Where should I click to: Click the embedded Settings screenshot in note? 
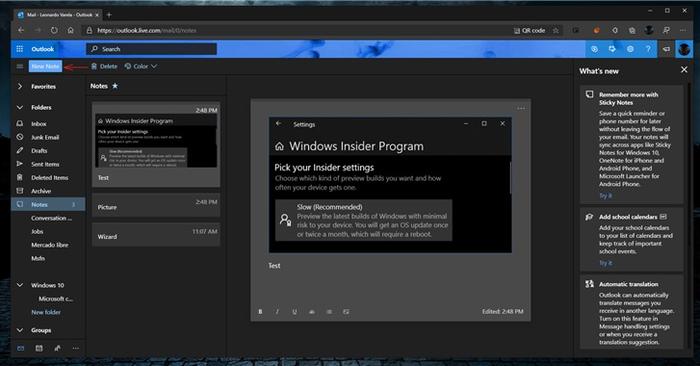pos(390,185)
